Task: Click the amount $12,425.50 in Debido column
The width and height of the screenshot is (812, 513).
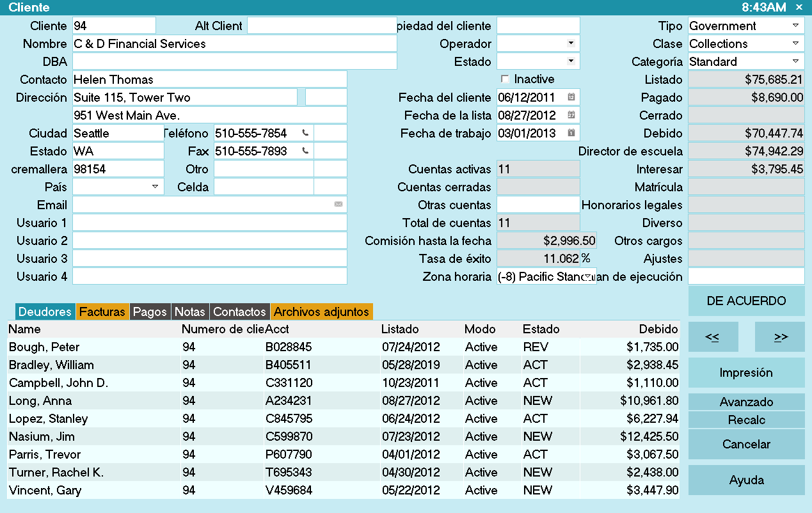Action: [x=649, y=436]
